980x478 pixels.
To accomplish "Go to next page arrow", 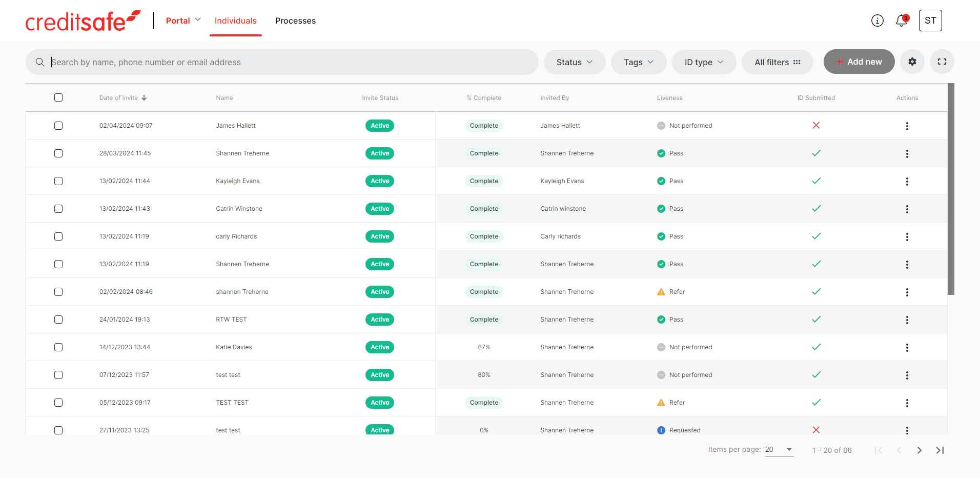I will [x=920, y=450].
